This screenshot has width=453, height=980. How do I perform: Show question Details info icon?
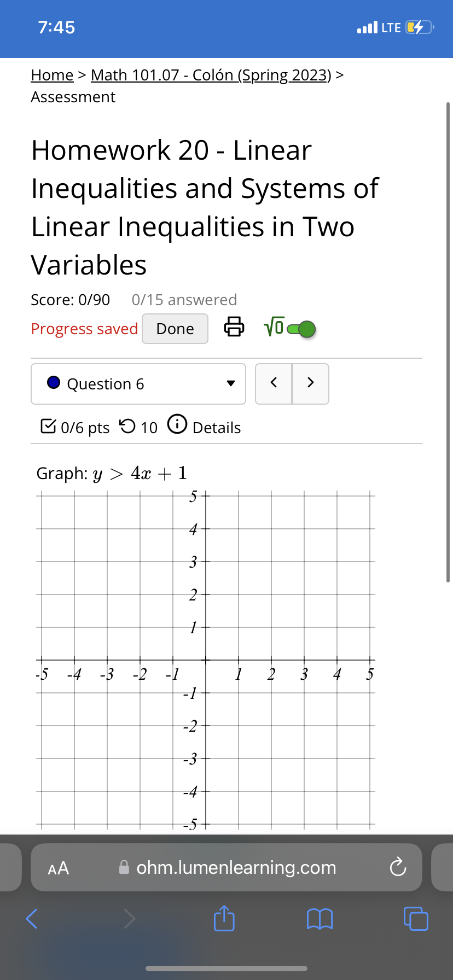(x=177, y=424)
